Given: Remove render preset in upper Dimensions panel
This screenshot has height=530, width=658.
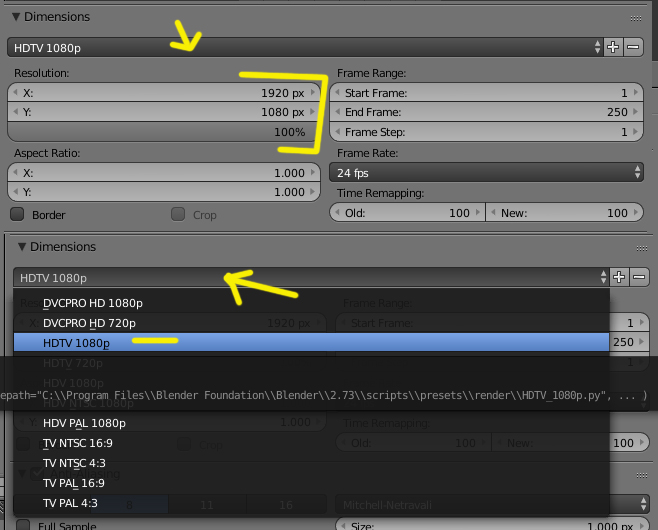Looking at the screenshot, I should (x=633, y=47).
